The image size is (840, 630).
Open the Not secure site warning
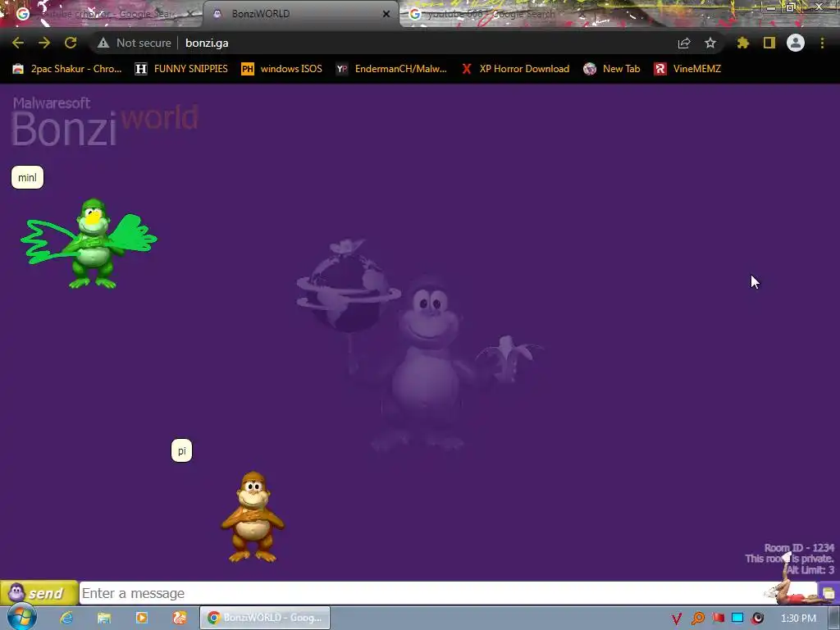(135, 43)
